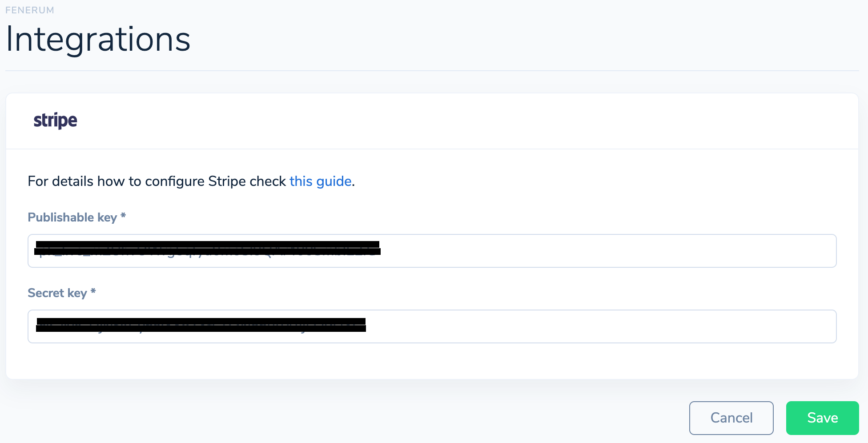Select the Integrations page heading
This screenshot has height=443, width=868.
(x=98, y=40)
